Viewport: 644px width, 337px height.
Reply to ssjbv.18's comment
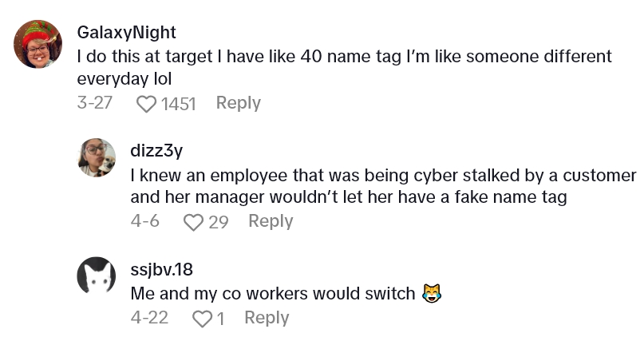(x=267, y=318)
